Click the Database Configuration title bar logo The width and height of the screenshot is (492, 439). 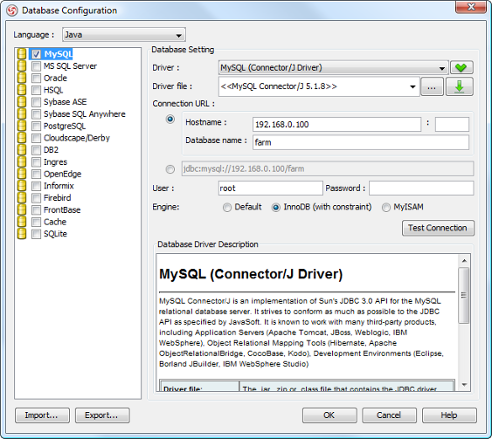(12, 11)
